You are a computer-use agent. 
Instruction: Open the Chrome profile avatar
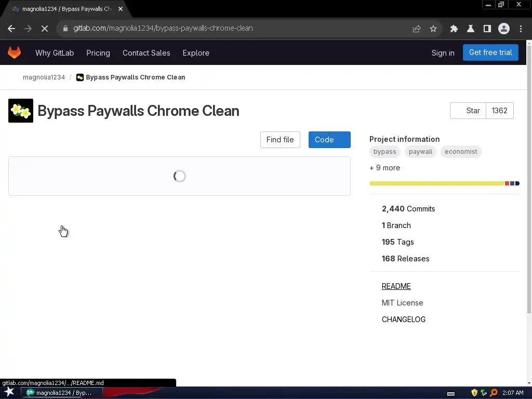click(504, 29)
